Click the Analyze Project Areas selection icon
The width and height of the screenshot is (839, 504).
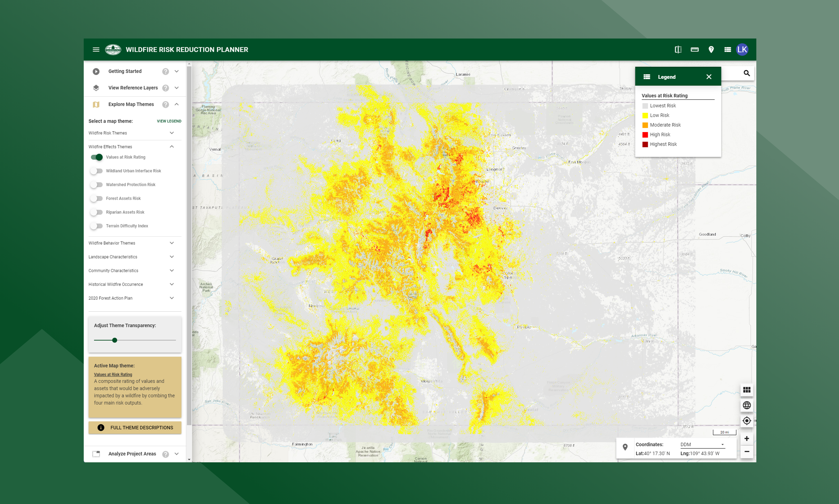(x=96, y=454)
